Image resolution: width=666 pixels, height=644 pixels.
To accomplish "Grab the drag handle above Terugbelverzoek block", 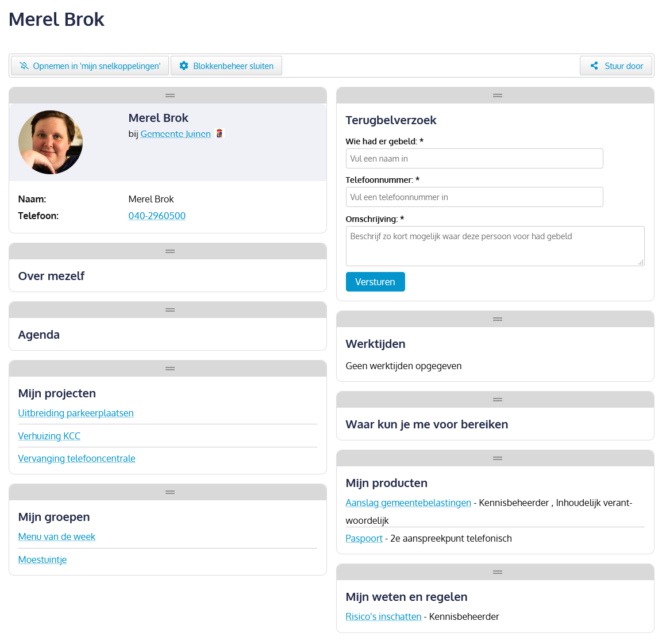I will coord(498,95).
